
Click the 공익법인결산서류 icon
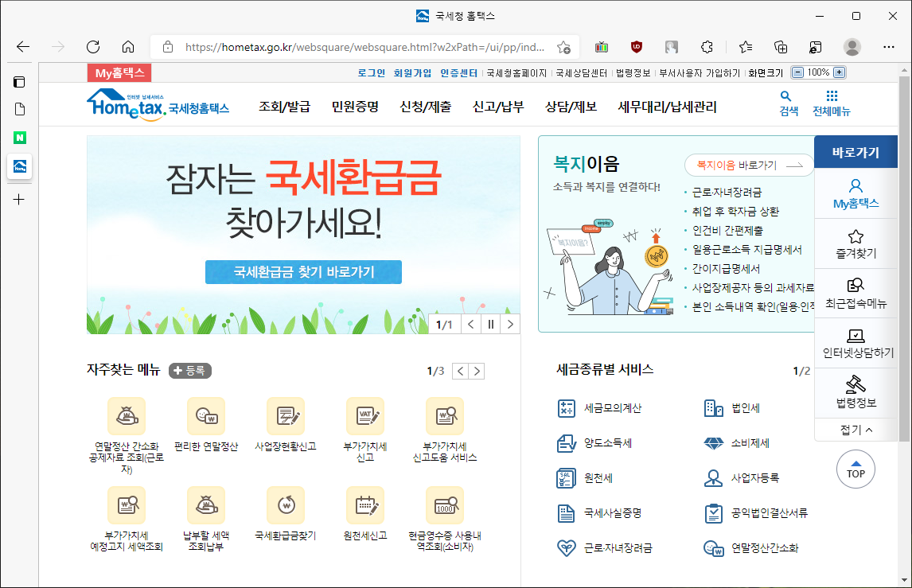[x=713, y=513]
